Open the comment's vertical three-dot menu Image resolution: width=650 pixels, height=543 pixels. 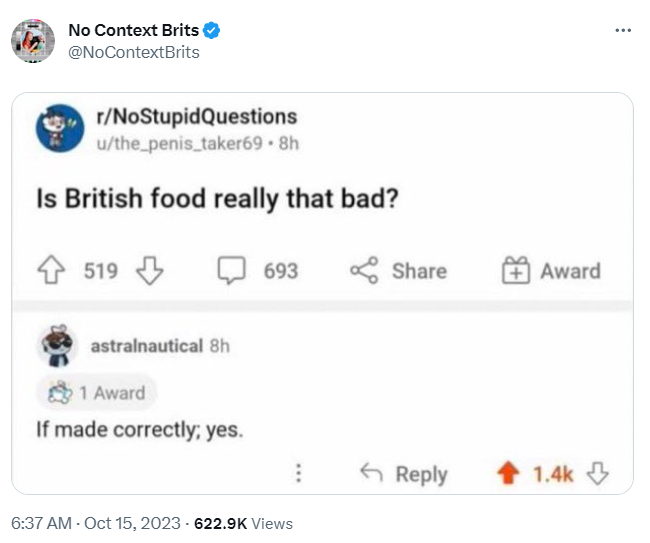coord(300,474)
